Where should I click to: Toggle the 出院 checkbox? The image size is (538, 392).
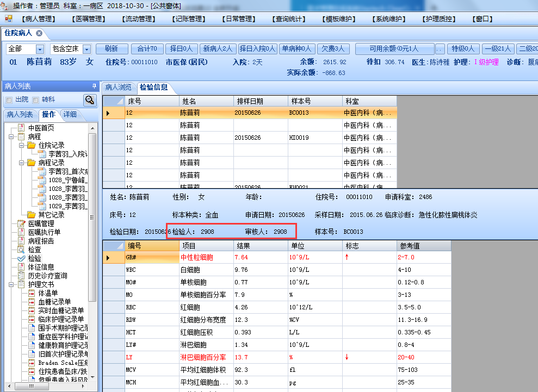[9, 100]
